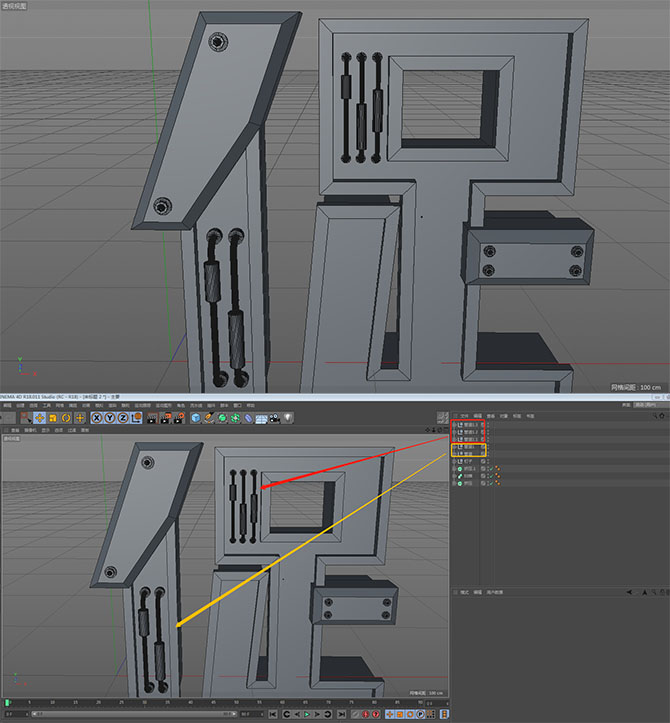The width and height of the screenshot is (670, 723).
Task: Open the 工具 menu in the menu bar
Action: pos(47,405)
